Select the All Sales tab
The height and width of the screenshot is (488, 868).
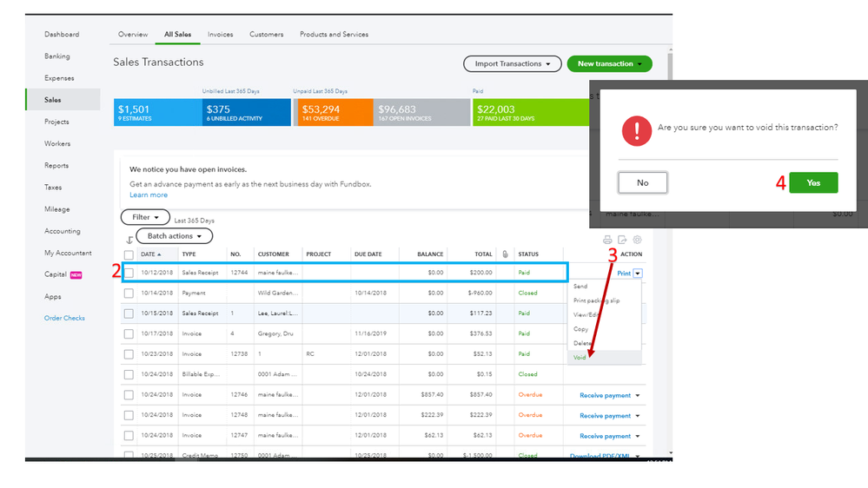[178, 35]
